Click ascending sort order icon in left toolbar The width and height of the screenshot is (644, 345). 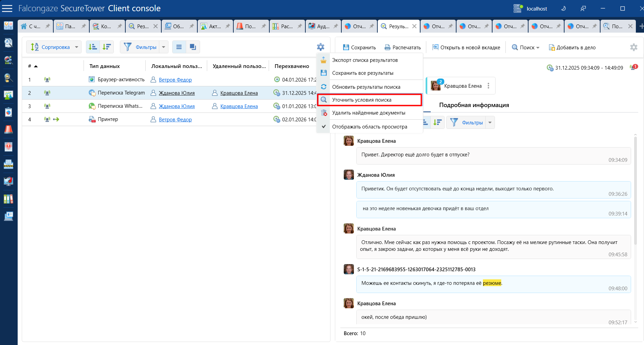(93, 47)
